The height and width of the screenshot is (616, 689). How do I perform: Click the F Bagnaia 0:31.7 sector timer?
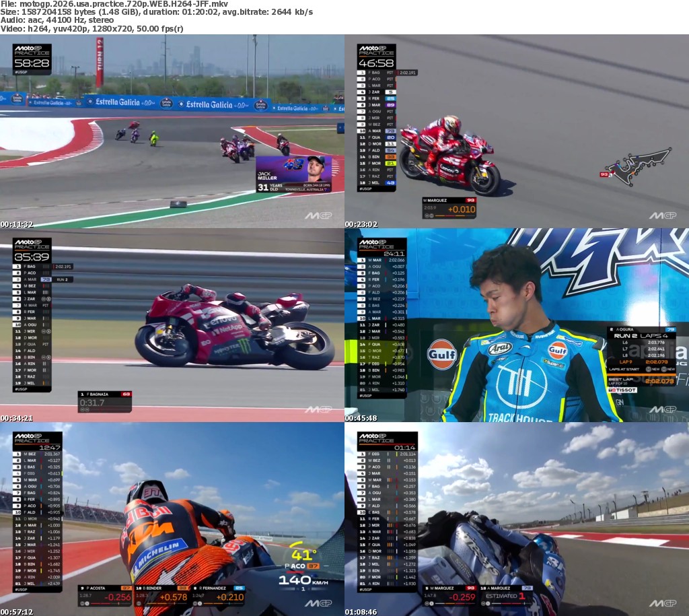(104, 401)
